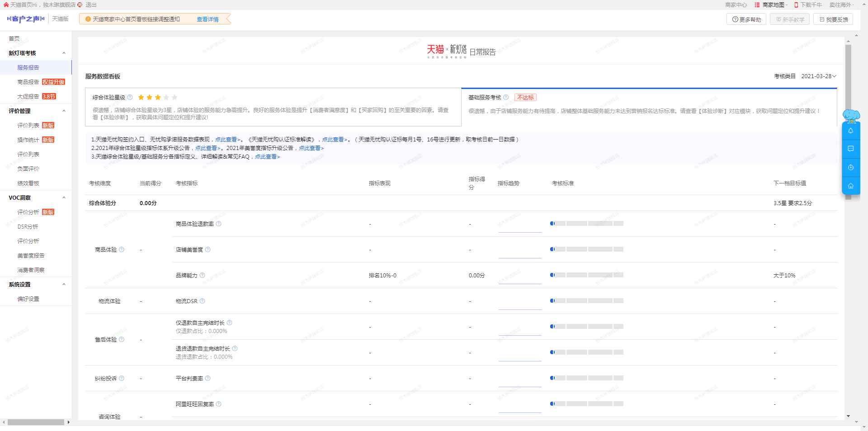Screen dimensions: 868x431
Task: Click 点此查看 link after 美誉度指标升级公告
Action: (x=311, y=148)
